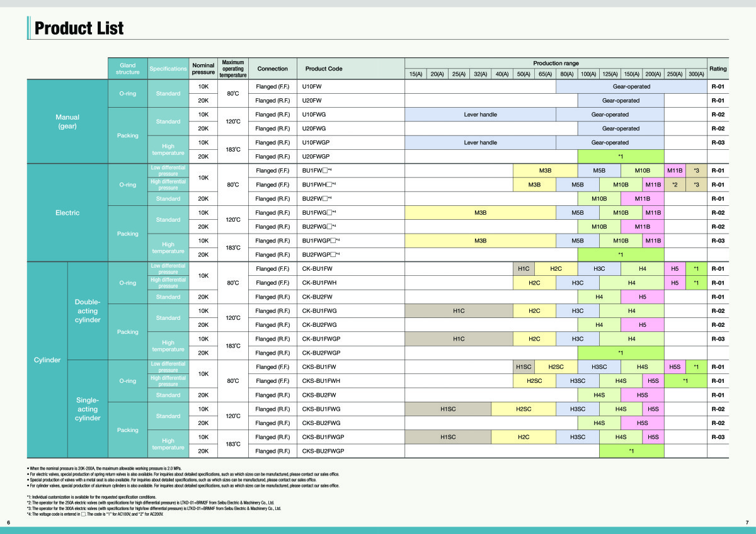The image size is (756, 534).
Task: Click the 300(A) size column header
Action: tap(696, 74)
